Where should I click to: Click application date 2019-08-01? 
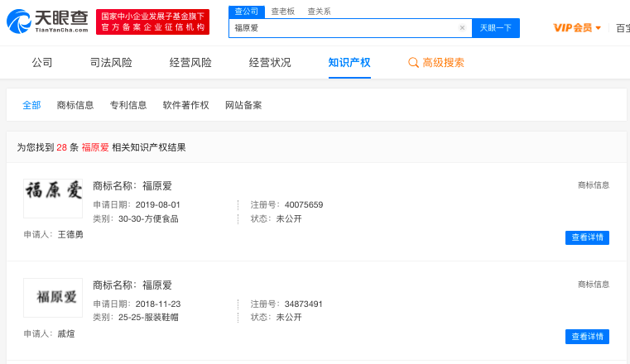tap(157, 204)
